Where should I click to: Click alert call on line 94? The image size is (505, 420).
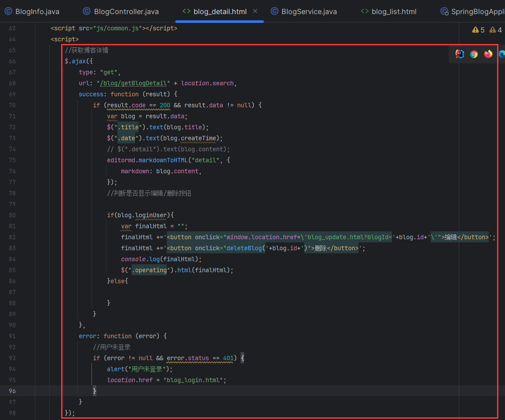click(140, 369)
